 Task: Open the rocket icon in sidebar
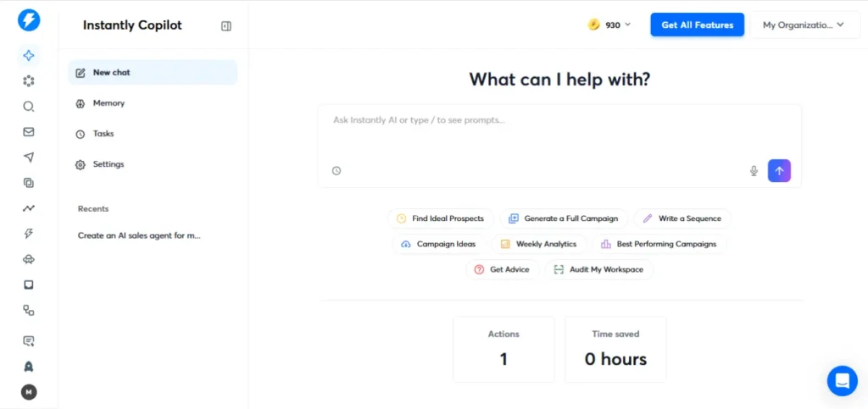point(29,367)
